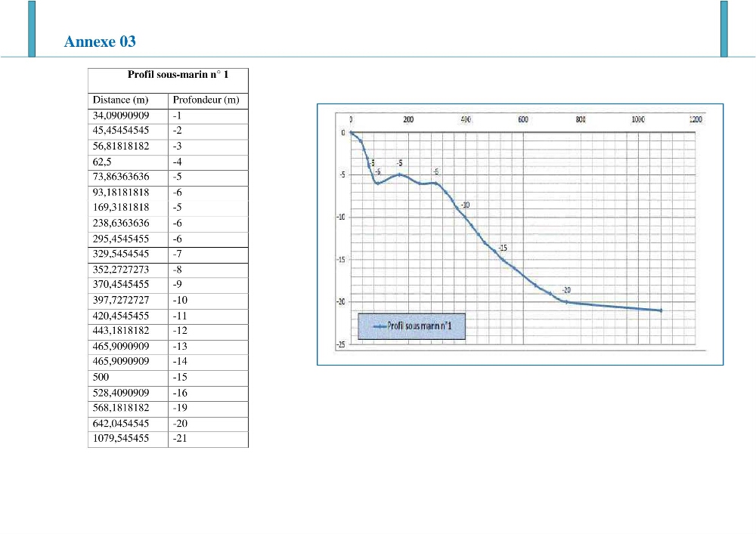Click the chart legend 'Profil sous marin n°1'

tap(412, 326)
